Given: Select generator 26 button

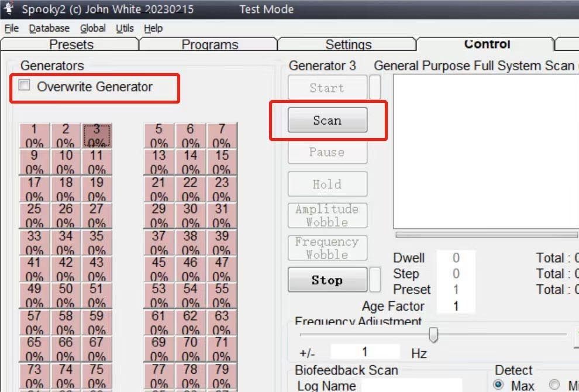Looking at the screenshot, I should [x=66, y=215].
